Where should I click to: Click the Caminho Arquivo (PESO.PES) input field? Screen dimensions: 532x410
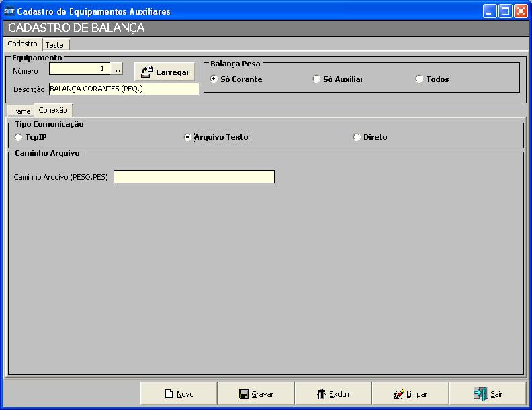[193, 177]
